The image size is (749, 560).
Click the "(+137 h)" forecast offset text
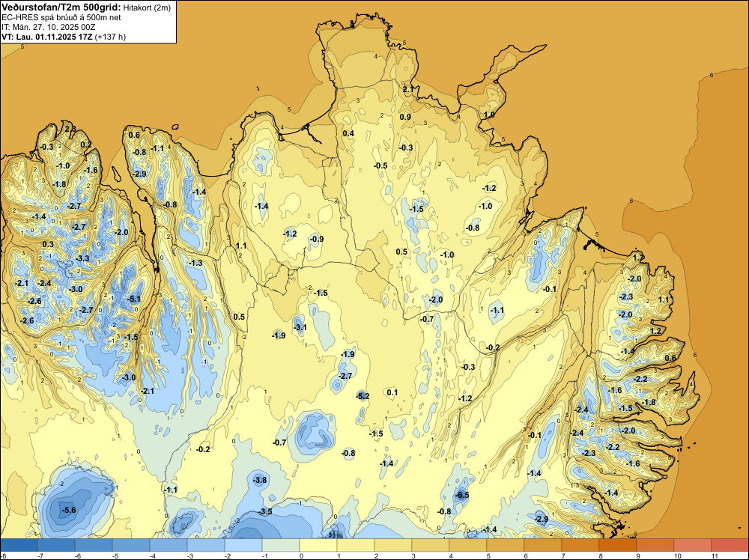(x=110, y=37)
